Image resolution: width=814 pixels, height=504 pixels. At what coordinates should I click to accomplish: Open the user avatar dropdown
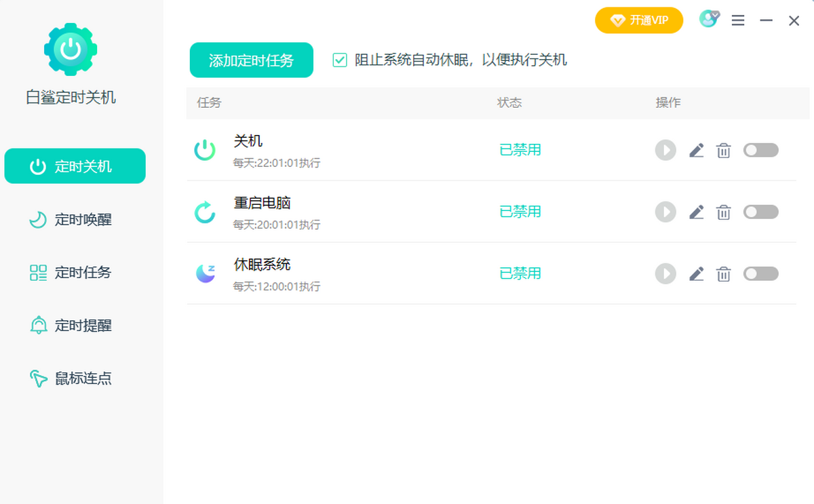coord(708,20)
